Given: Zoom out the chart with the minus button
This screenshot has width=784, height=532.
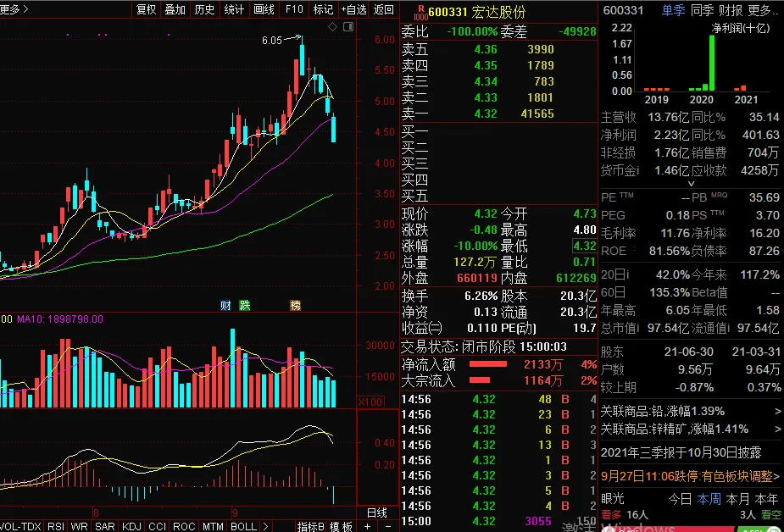Looking at the screenshot, I should pyautogui.click(x=388, y=527).
